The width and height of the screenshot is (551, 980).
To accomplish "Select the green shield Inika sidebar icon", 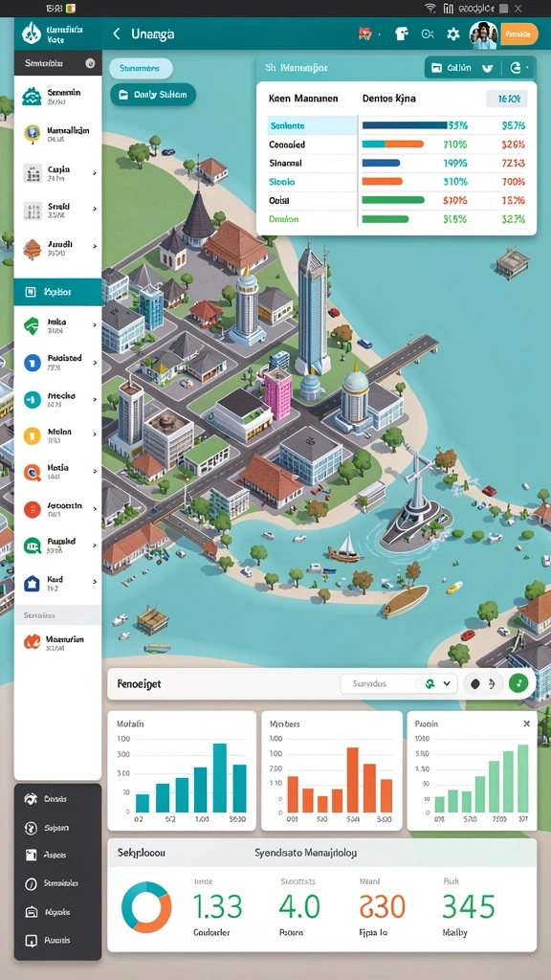I will coord(32,325).
